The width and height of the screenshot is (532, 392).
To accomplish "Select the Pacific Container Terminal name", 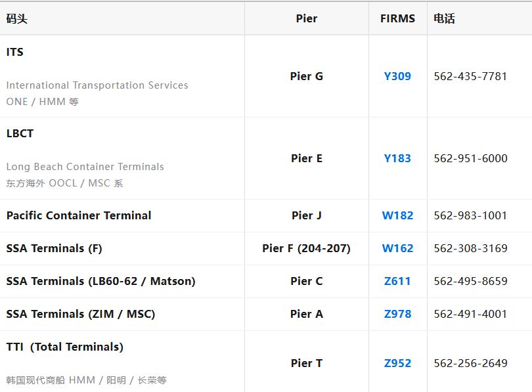I will [79, 215].
